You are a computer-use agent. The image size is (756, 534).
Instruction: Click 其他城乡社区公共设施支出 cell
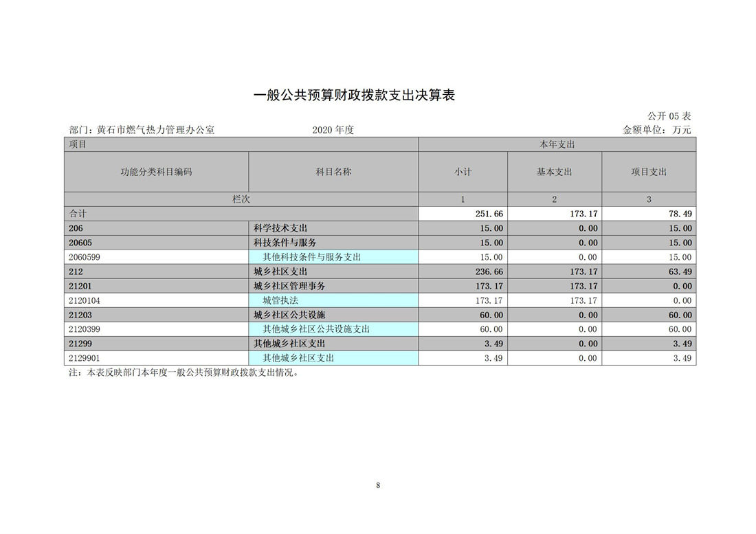click(333, 329)
